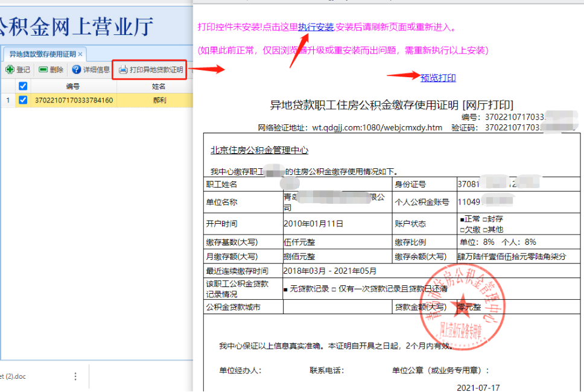Click the green plus 登记 button
The image size is (584, 392).
click(x=17, y=70)
